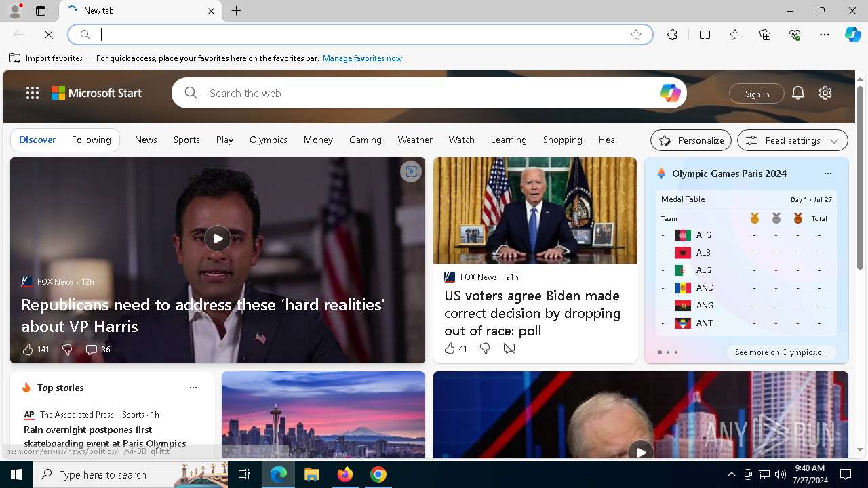The height and width of the screenshot is (488, 868).
Task: Open the See more on Olympics link
Action: [781, 352]
